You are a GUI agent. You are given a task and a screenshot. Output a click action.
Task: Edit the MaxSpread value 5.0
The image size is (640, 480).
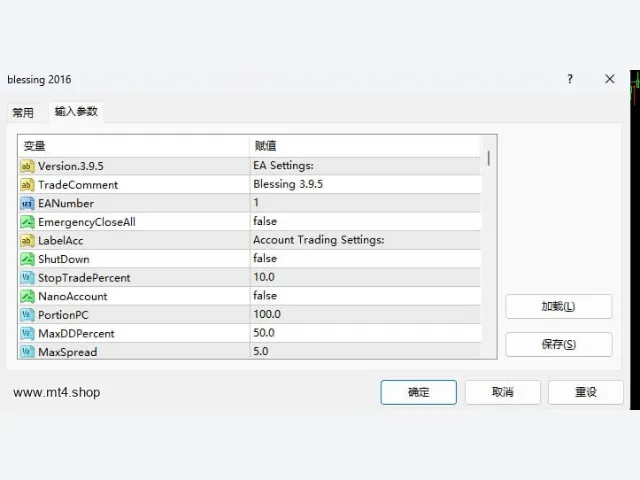pos(365,351)
